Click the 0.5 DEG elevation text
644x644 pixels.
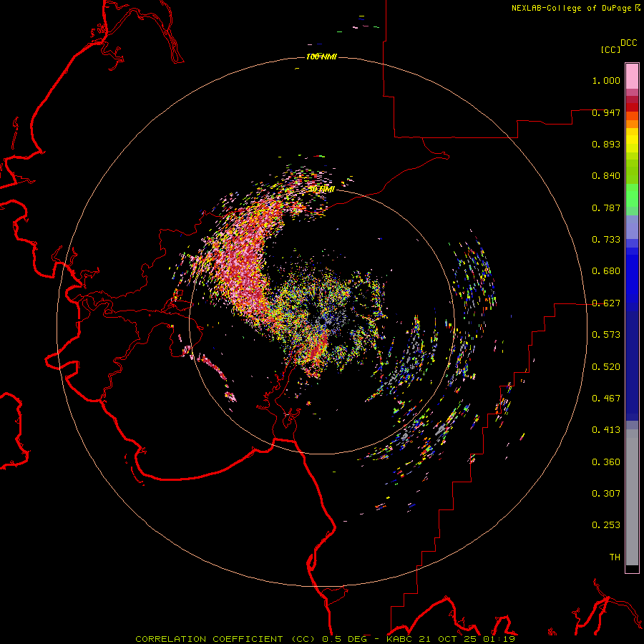pyautogui.click(x=344, y=639)
